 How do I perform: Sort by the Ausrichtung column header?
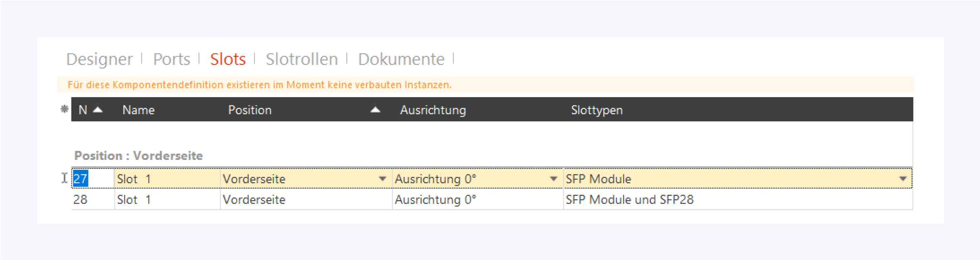433,110
